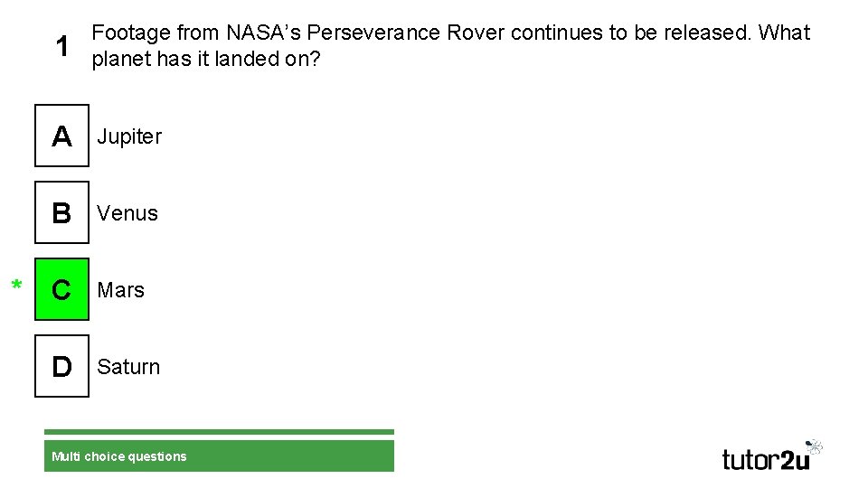Screen dimensions: 868x488
Task: Click the question number 1
Action: tap(61, 47)
